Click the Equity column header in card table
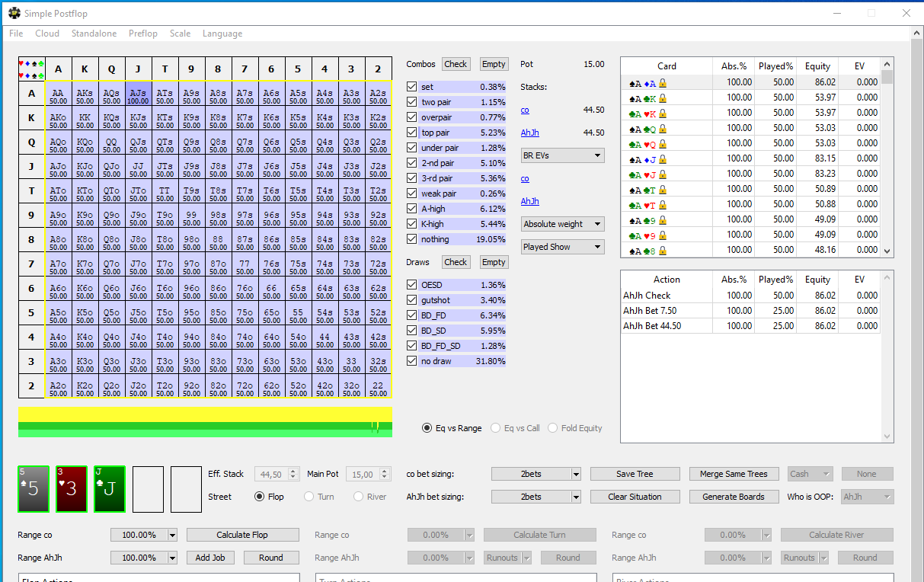924x582 pixels. [x=817, y=66]
